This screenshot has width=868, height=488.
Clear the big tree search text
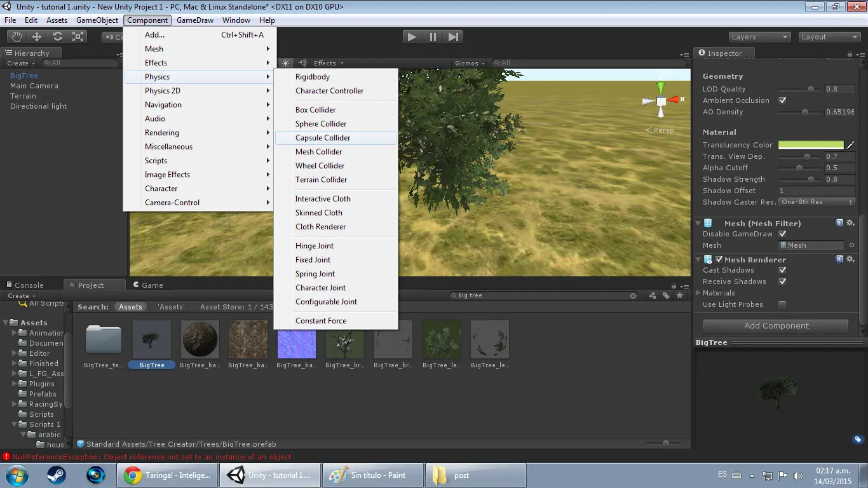click(634, 295)
